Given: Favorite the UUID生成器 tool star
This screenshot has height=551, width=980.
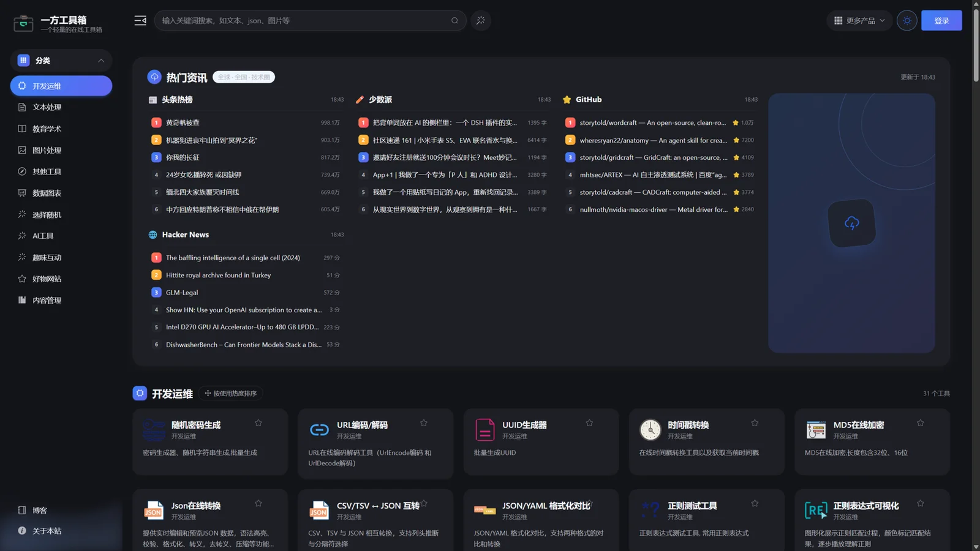Looking at the screenshot, I should tap(589, 423).
